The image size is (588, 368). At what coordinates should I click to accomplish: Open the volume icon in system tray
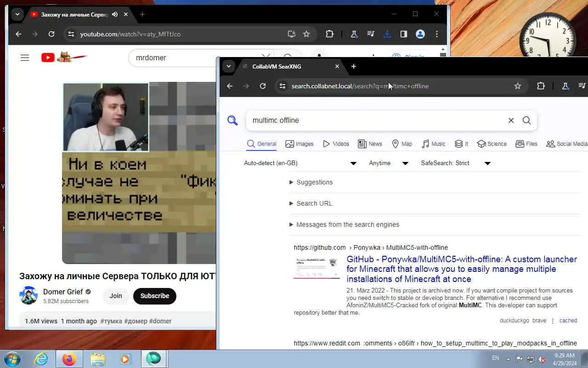(x=542, y=359)
